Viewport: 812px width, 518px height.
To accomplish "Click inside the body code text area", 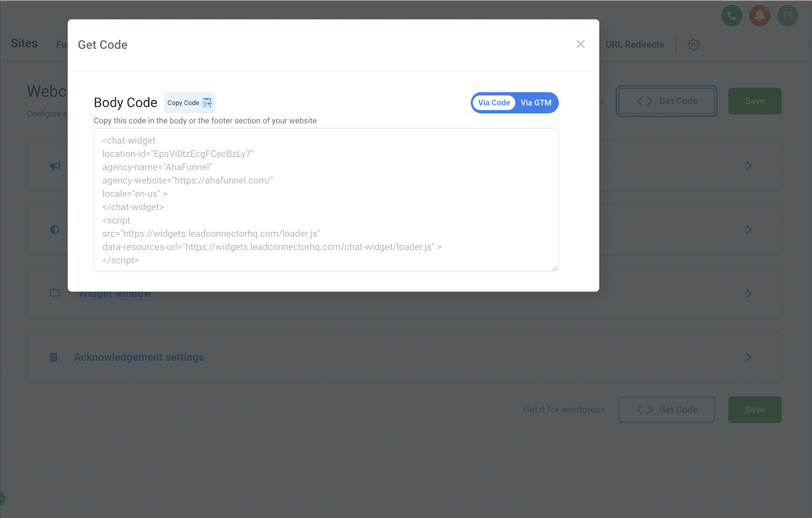I will 326,200.
